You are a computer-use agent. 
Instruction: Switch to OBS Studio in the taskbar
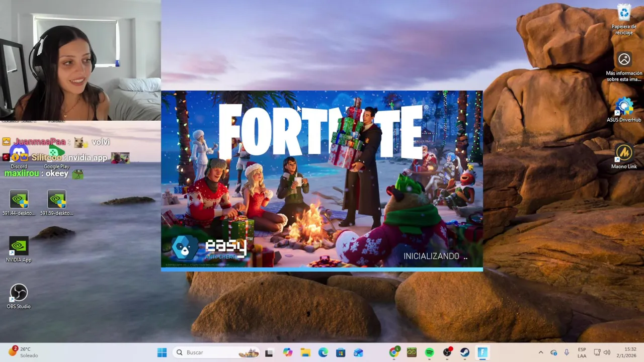447,352
